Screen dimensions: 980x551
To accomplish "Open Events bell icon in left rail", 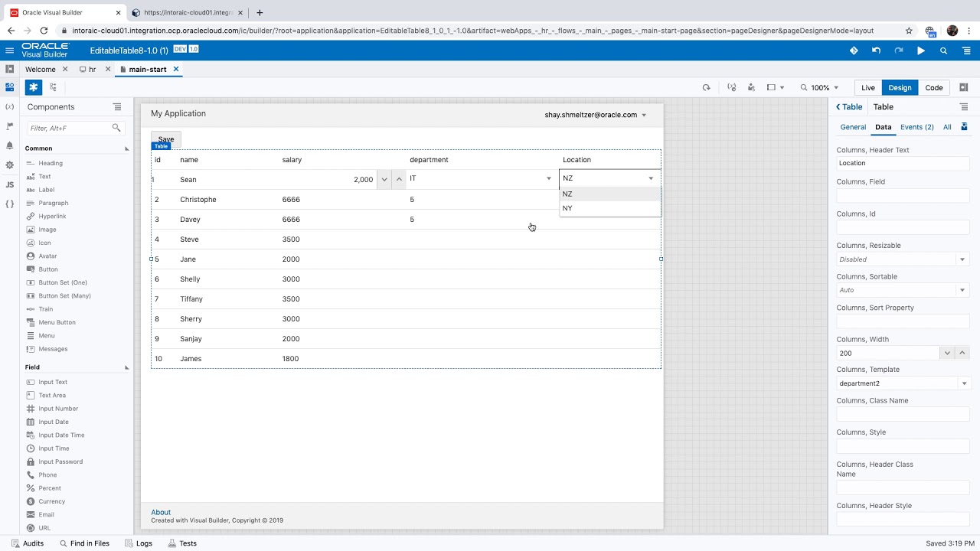I will pyautogui.click(x=10, y=145).
